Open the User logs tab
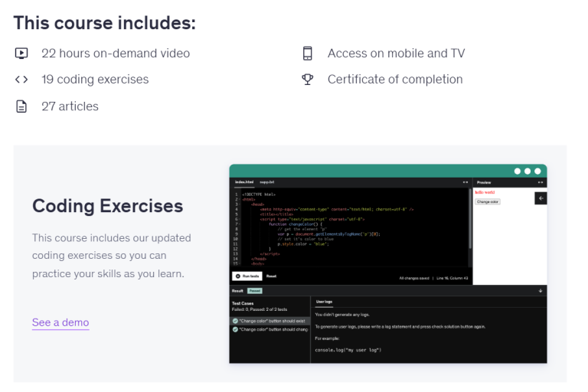This screenshot has width=588, height=392. (x=324, y=302)
